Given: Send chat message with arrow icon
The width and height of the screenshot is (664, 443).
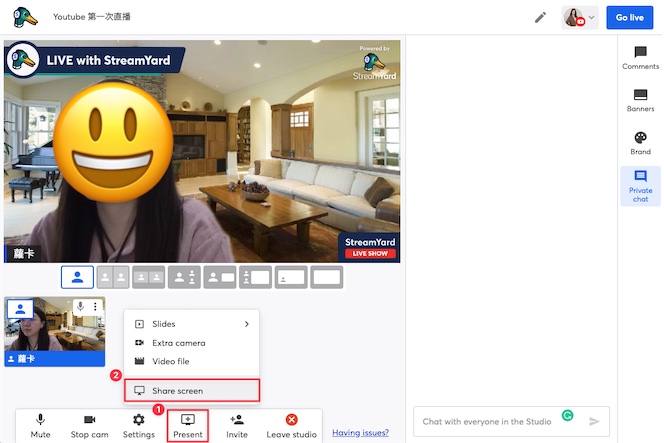Looking at the screenshot, I should 595,421.
